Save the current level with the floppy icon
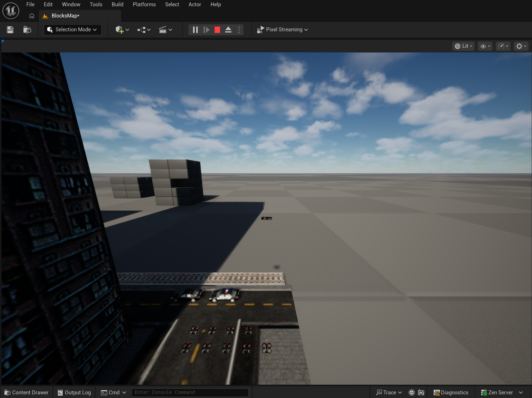This screenshot has height=398, width=532. [x=10, y=30]
